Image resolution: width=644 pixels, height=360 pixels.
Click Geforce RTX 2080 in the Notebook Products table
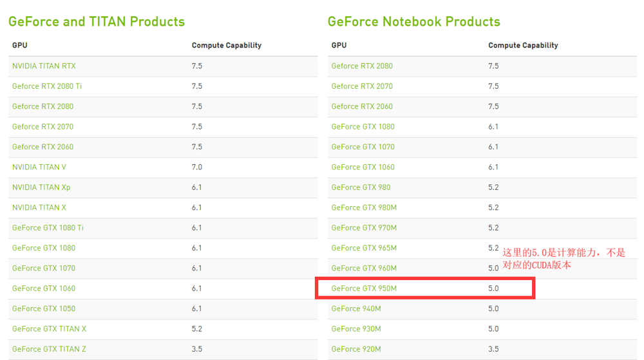click(362, 66)
